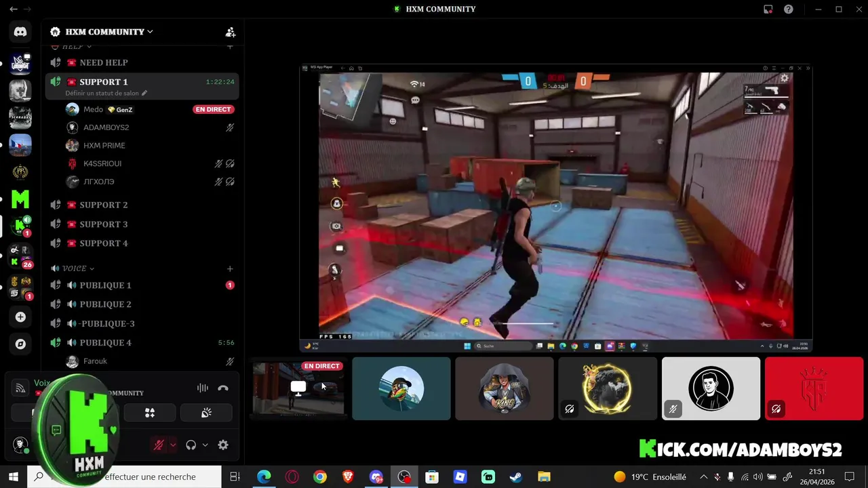Click the main game stream video
Image resolution: width=868 pixels, height=488 pixels.
pos(556,208)
